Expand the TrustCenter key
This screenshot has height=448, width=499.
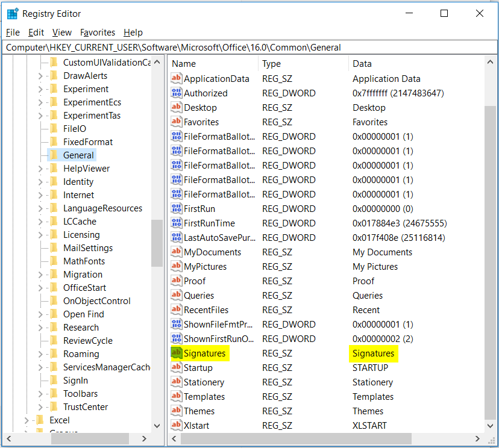point(40,407)
